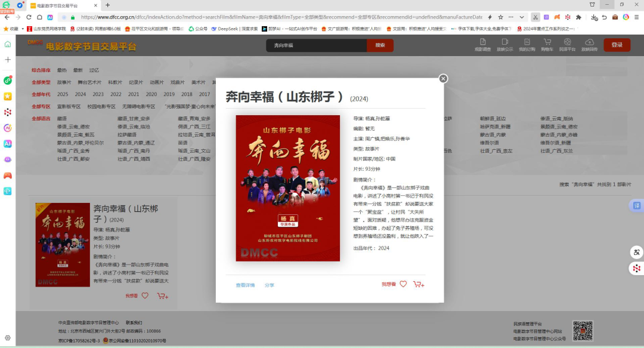This screenshot has height=348, width=644.
Task: Click the 登录 login button
Action: tap(617, 45)
